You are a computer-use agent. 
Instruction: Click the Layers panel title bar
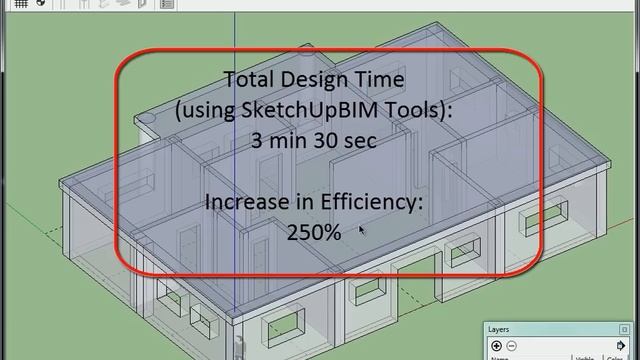coord(558,329)
